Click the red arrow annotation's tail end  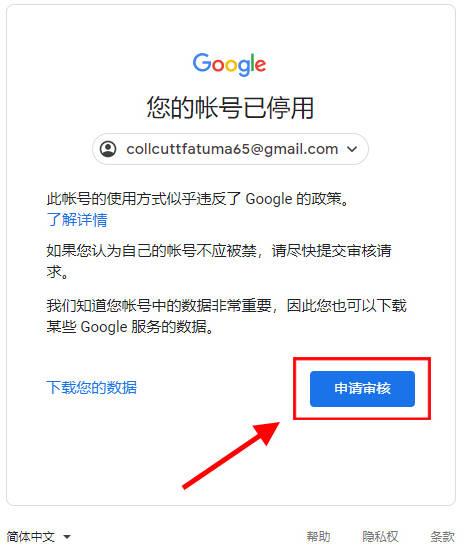(x=186, y=486)
